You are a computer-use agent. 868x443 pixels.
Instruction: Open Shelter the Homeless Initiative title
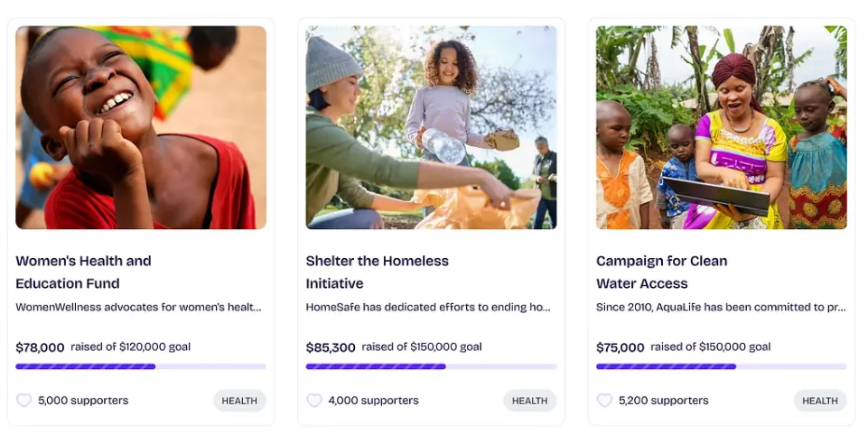377,272
